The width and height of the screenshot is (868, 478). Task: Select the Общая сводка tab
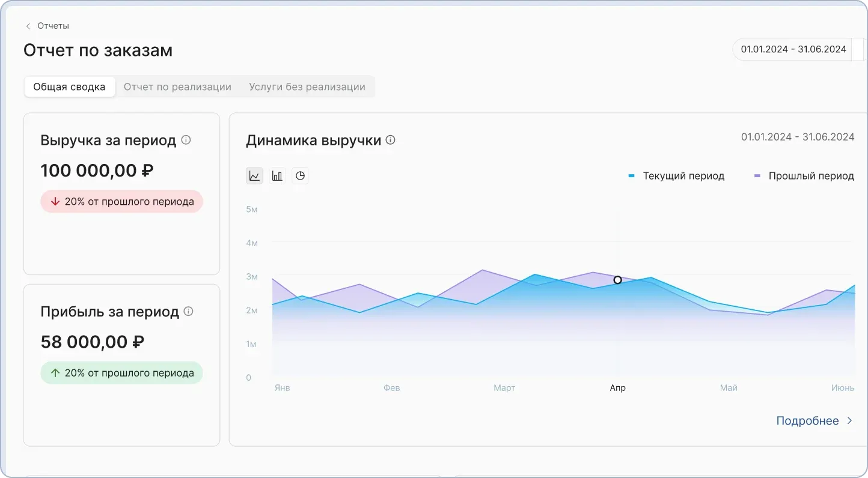(x=69, y=86)
